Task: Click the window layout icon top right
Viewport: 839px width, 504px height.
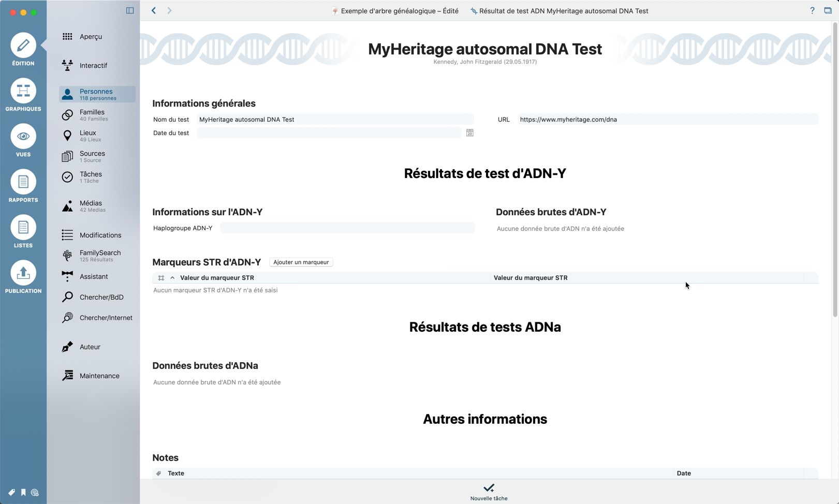Action: (828, 10)
